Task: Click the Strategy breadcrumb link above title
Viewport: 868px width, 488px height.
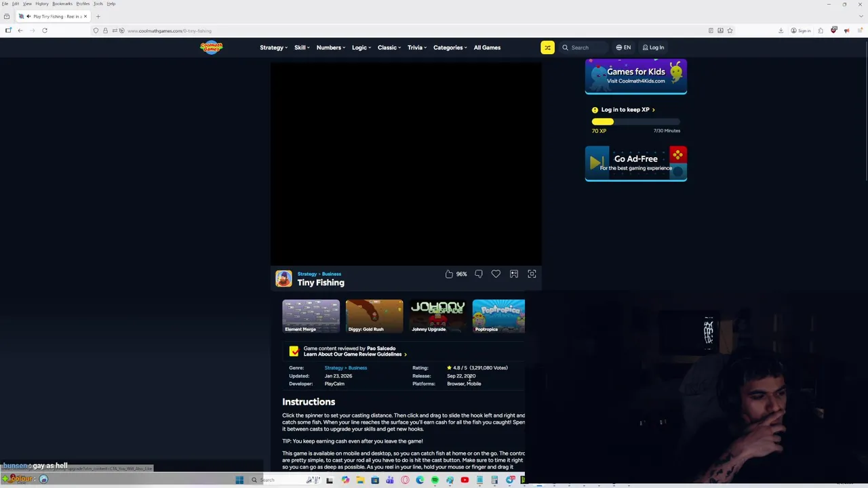Action: tap(307, 274)
